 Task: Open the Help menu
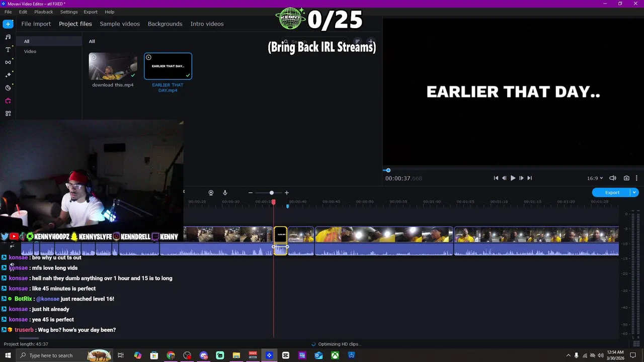(x=110, y=12)
